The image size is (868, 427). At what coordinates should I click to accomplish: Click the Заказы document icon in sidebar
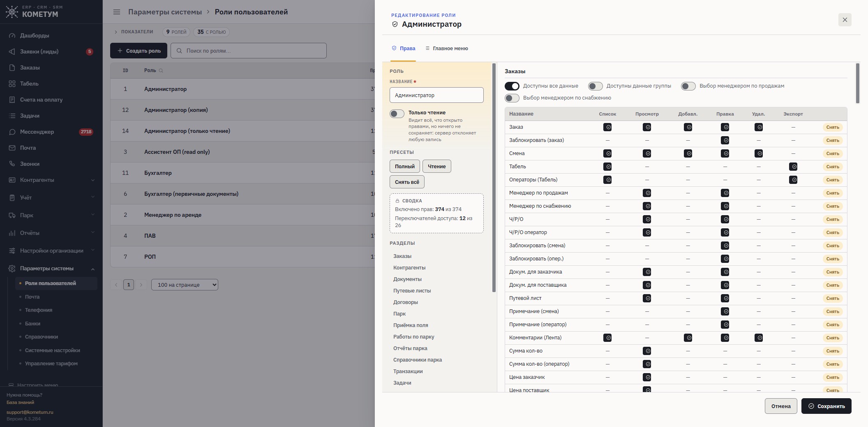12,67
